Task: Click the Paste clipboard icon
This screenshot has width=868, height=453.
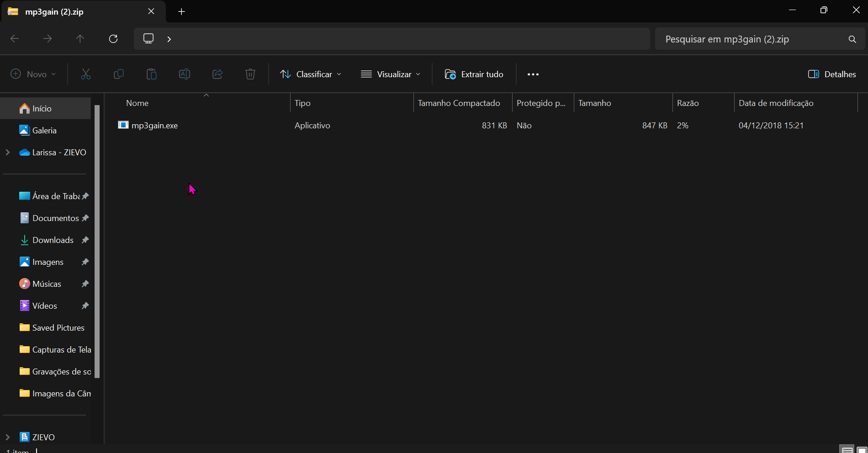Action: point(152,74)
